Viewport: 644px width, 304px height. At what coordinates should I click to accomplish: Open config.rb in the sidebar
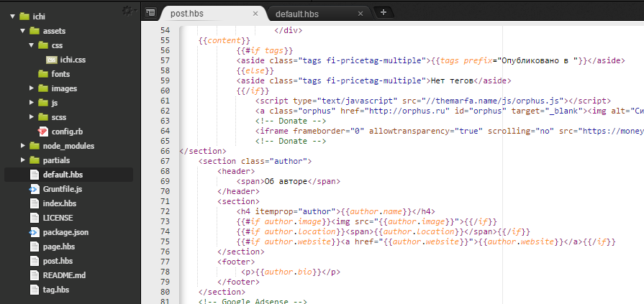(x=68, y=132)
